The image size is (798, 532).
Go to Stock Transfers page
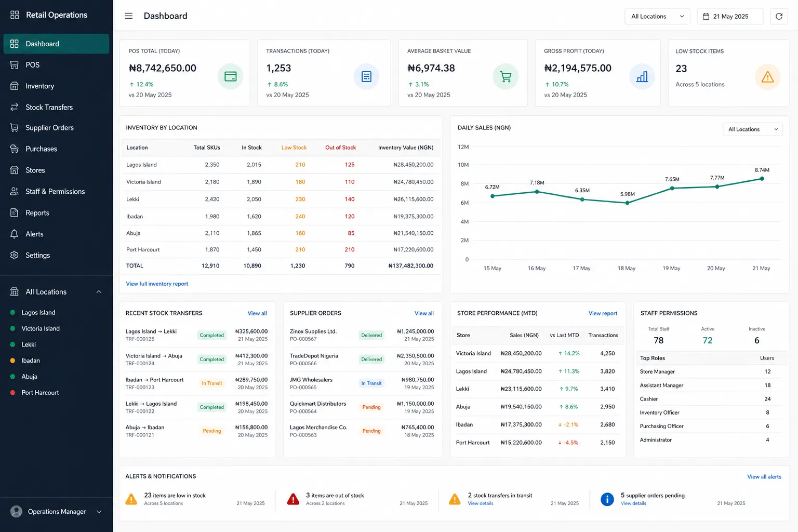click(x=56, y=108)
